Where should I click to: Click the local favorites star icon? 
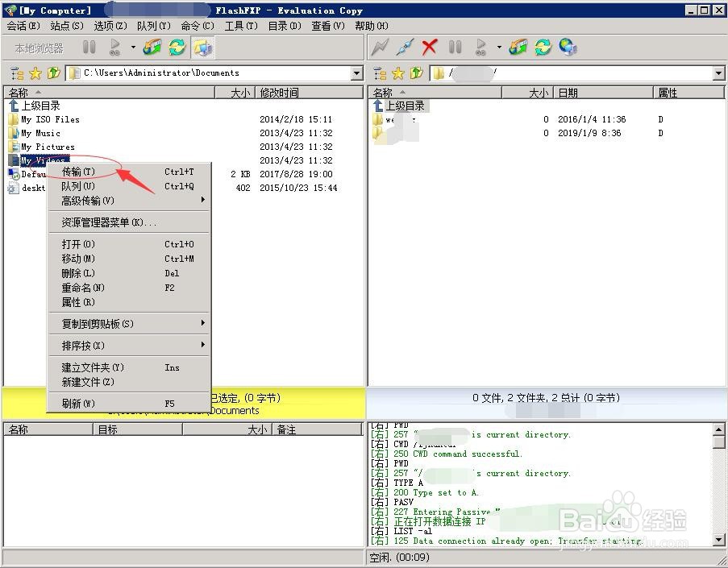(35, 73)
